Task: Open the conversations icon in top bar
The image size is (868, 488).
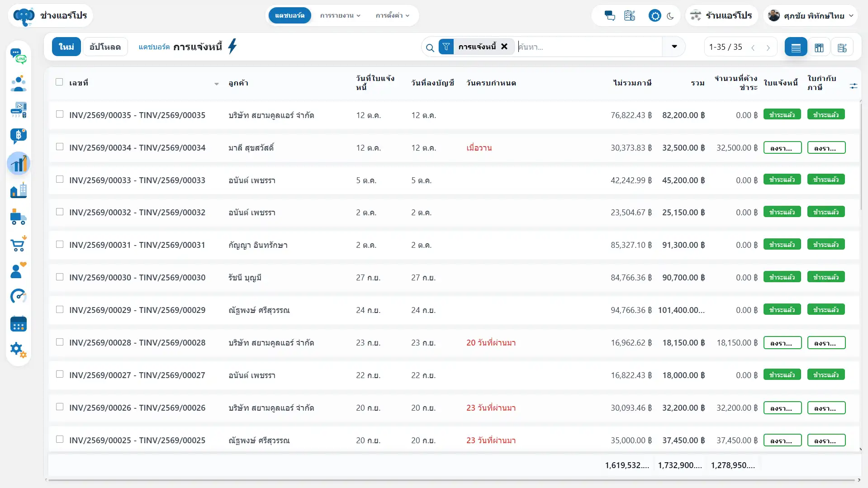Action: click(x=610, y=16)
